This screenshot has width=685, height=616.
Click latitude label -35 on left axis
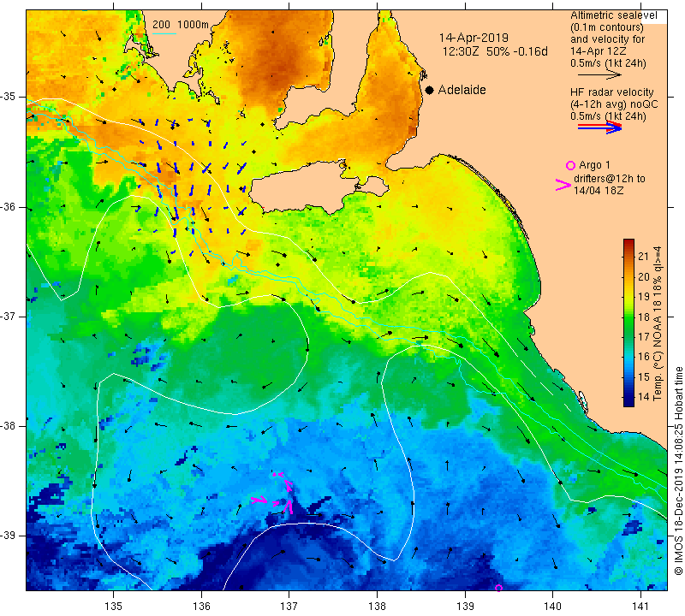coord(9,97)
